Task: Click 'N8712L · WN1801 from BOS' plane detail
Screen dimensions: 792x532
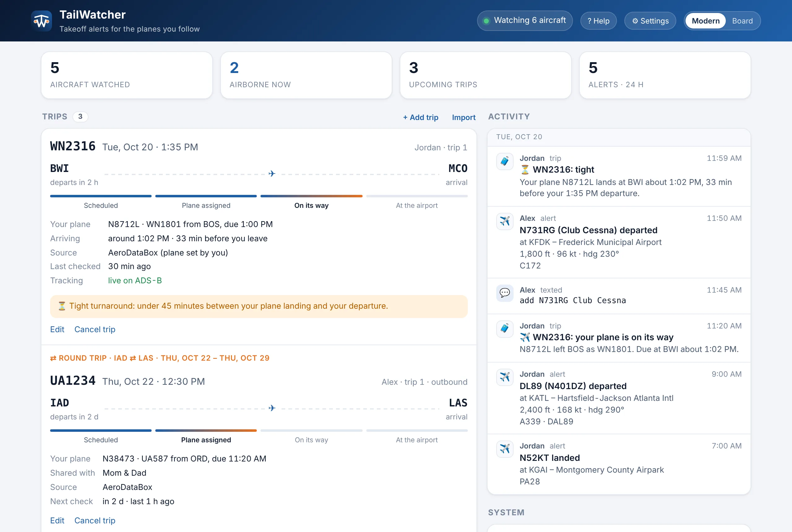Action: point(190,224)
